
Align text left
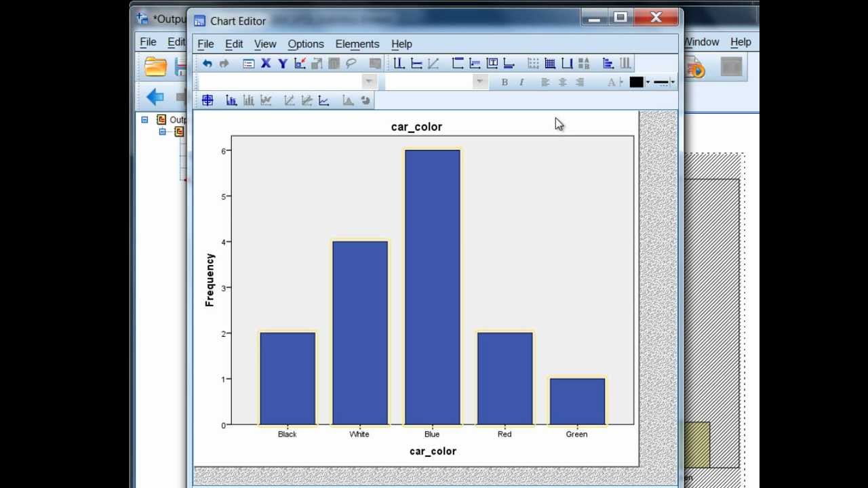(x=545, y=82)
